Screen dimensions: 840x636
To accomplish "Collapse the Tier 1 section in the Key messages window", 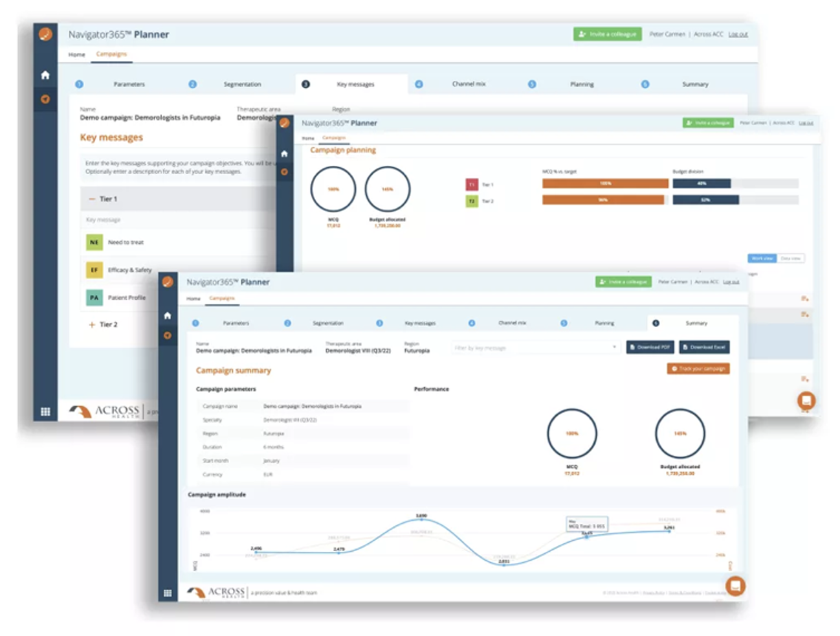I will click(92, 199).
